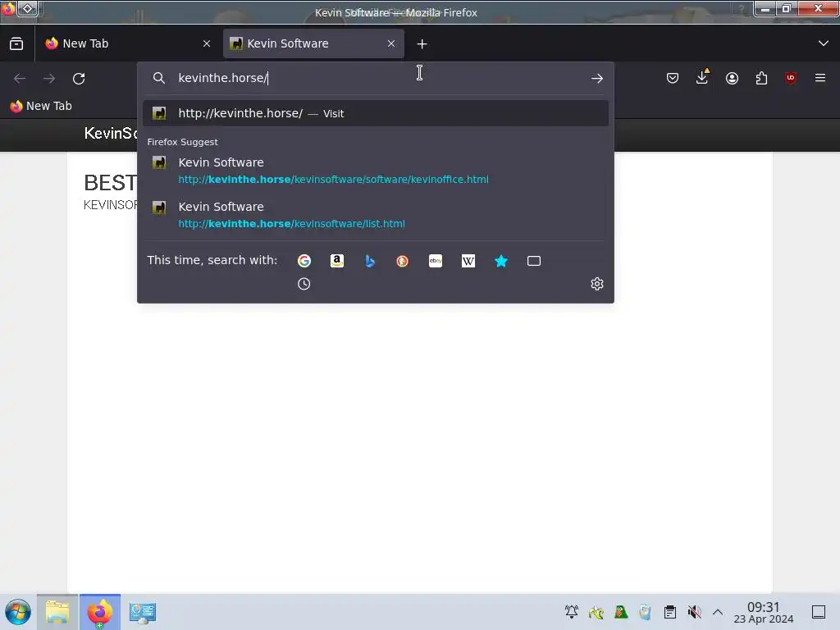Open Firefox View tab list icon
840x630 pixels.
pyautogui.click(x=16, y=43)
